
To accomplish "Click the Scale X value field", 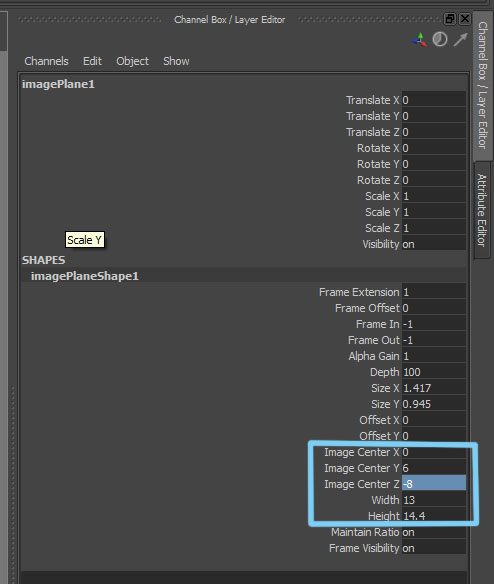I will [434, 196].
